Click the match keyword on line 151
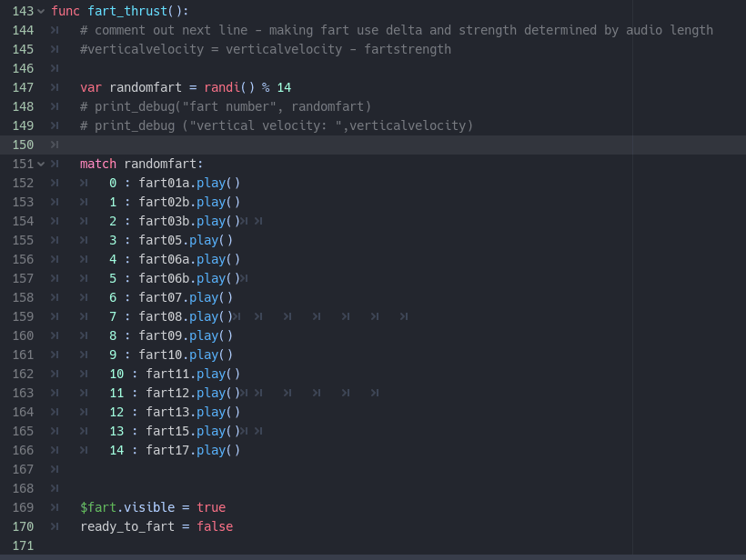Viewport: 746px width, 560px height. point(98,164)
